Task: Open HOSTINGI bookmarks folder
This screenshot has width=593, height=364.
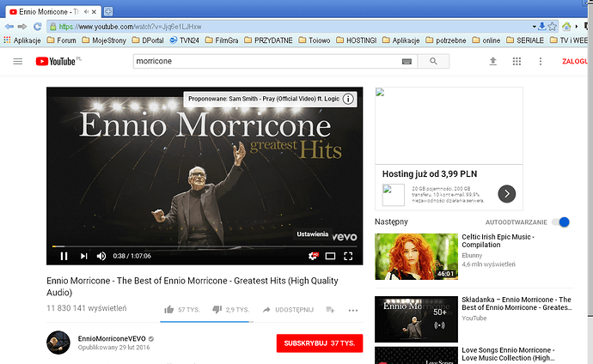Action: (357, 40)
